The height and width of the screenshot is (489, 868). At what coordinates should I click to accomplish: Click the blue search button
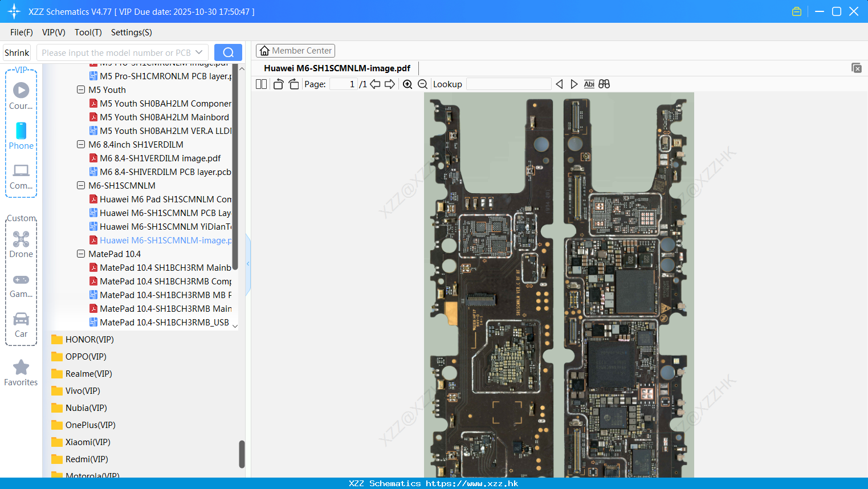[x=228, y=52]
